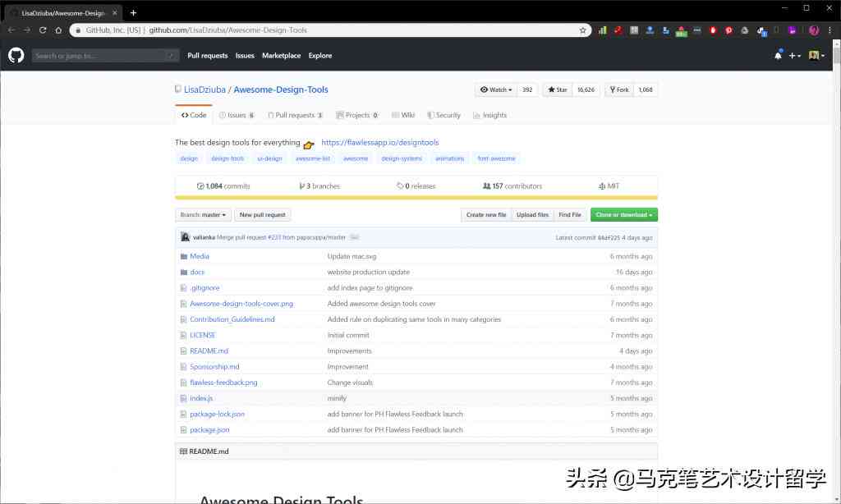Image resolution: width=841 pixels, height=504 pixels.
Task: Switch to the Issues tab
Action: point(237,115)
